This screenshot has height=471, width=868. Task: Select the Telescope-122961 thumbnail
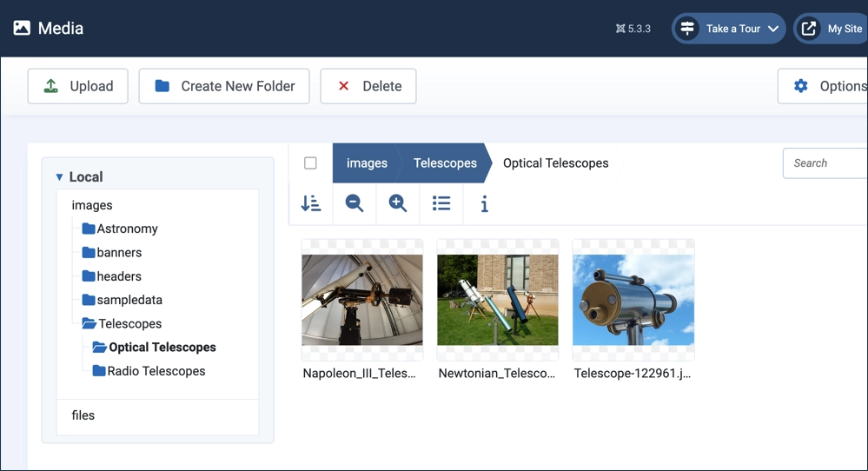coord(633,300)
